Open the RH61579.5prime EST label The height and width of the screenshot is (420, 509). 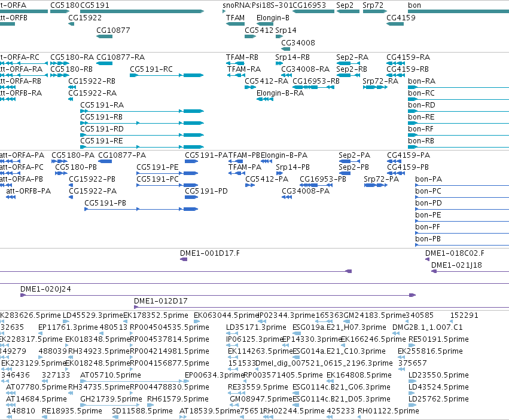(x=178, y=399)
